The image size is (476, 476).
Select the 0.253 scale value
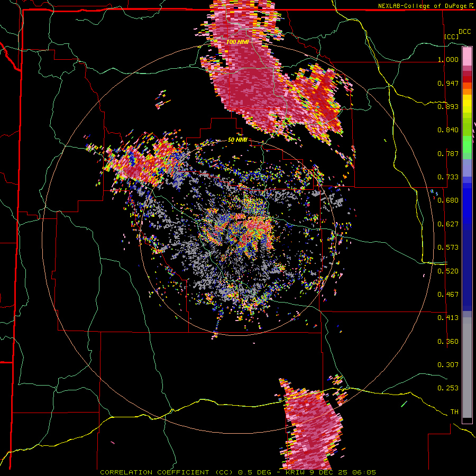[448, 388]
